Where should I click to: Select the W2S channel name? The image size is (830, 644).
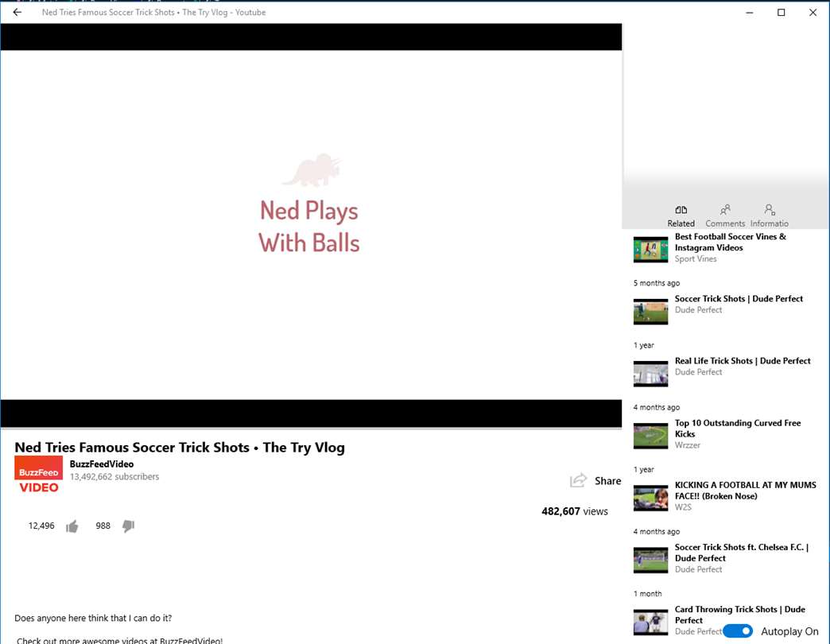coord(683,507)
